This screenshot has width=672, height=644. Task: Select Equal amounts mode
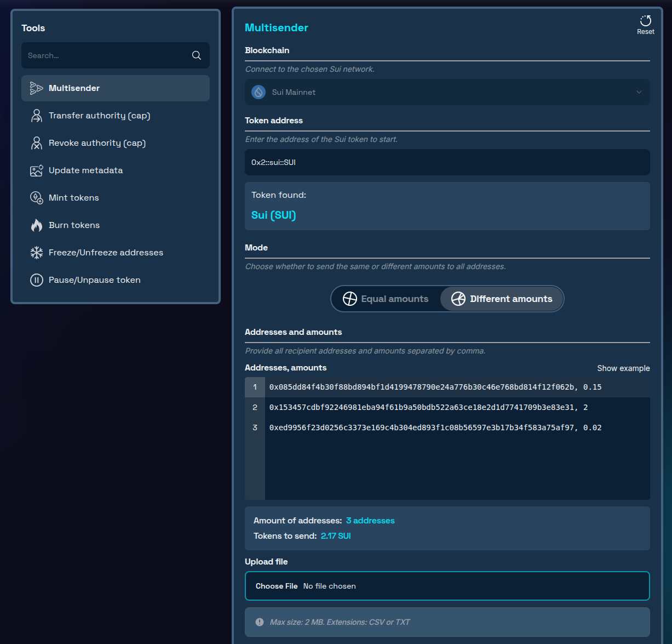[386, 299]
